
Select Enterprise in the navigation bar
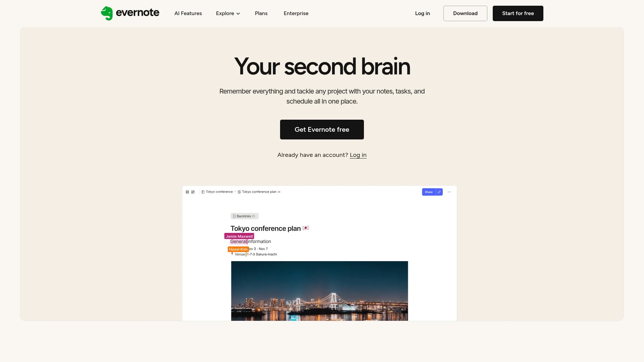tap(296, 13)
